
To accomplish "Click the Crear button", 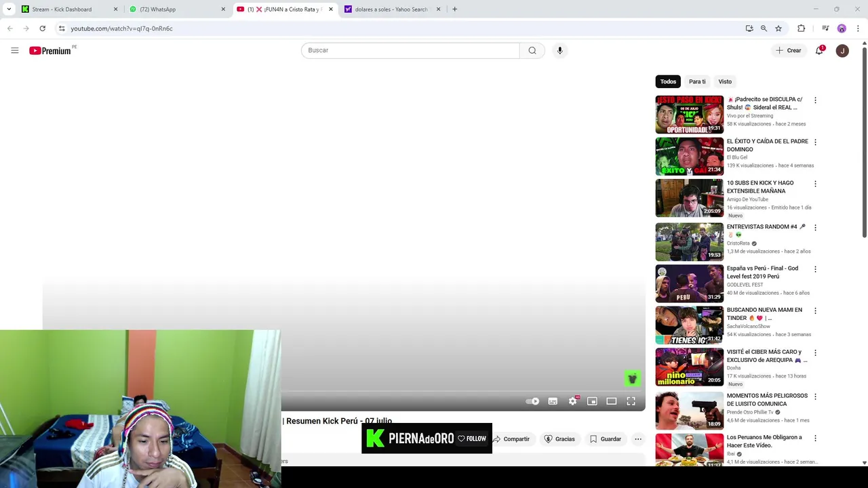I will point(788,50).
